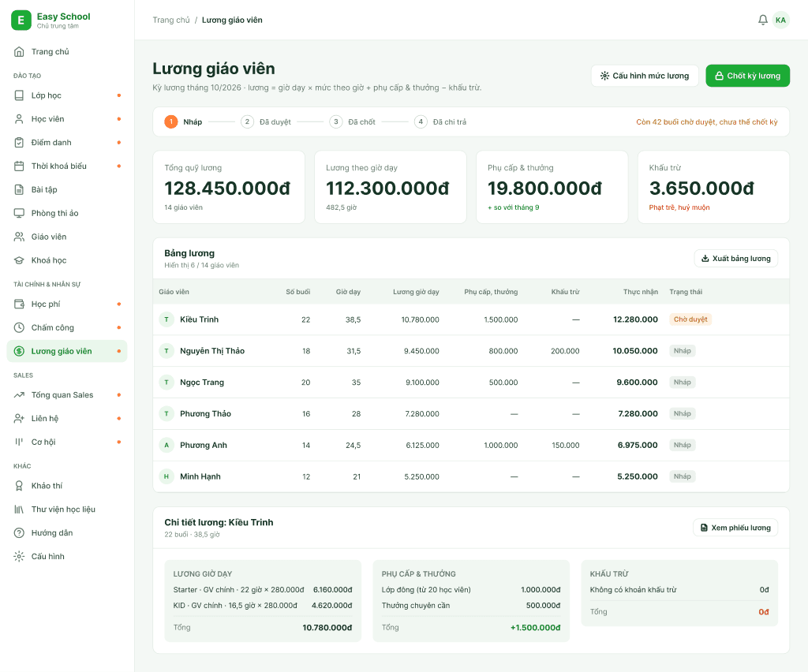
Task: Select the Phương Thảo teacher name
Action: coord(206,413)
